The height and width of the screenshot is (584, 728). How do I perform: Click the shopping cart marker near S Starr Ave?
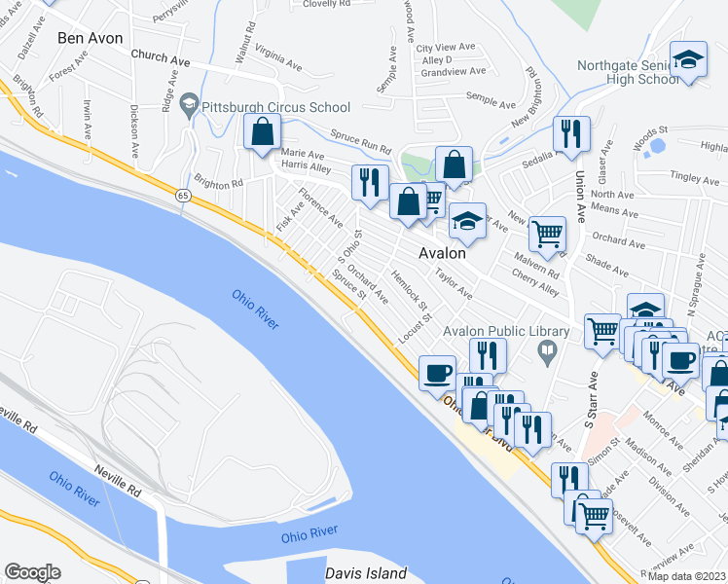(602, 335)
